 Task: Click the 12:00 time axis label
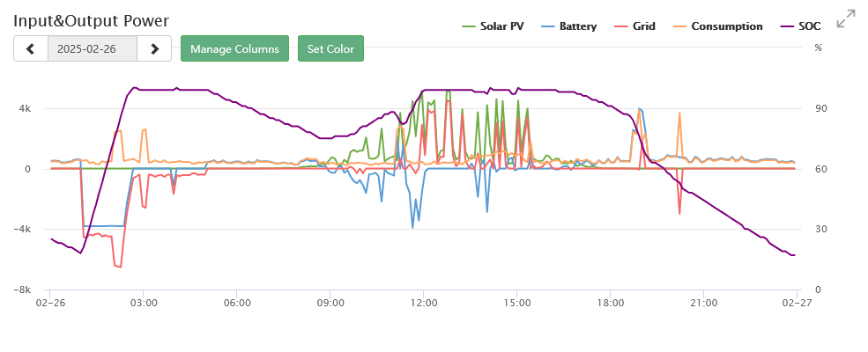coord(424,303)
